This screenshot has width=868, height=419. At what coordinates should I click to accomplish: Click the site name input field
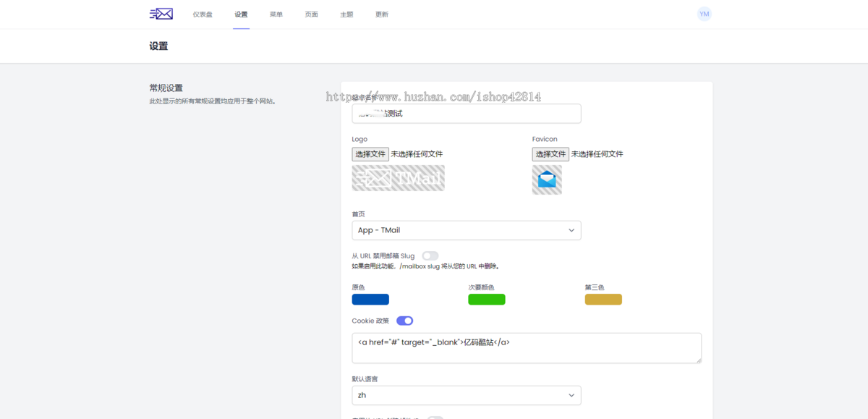tap(467, 114)
